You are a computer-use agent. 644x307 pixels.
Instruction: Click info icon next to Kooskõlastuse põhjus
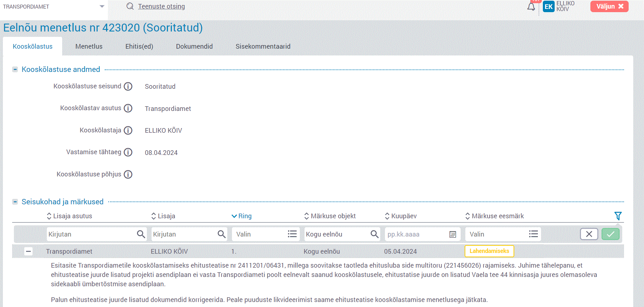128,174
